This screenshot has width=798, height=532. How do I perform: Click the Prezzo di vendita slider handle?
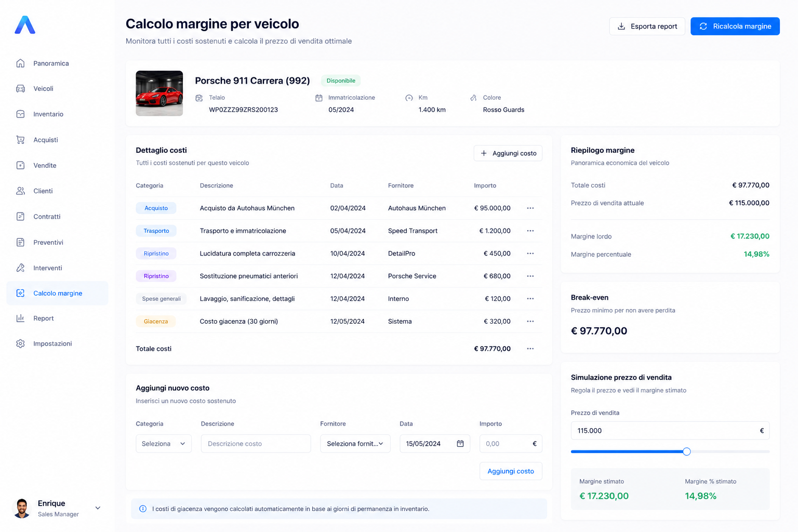[687, 451]
